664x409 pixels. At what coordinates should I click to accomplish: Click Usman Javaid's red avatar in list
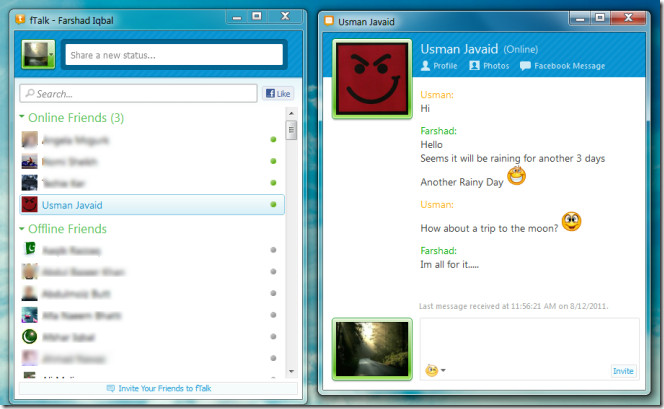[x=30, y=204]
